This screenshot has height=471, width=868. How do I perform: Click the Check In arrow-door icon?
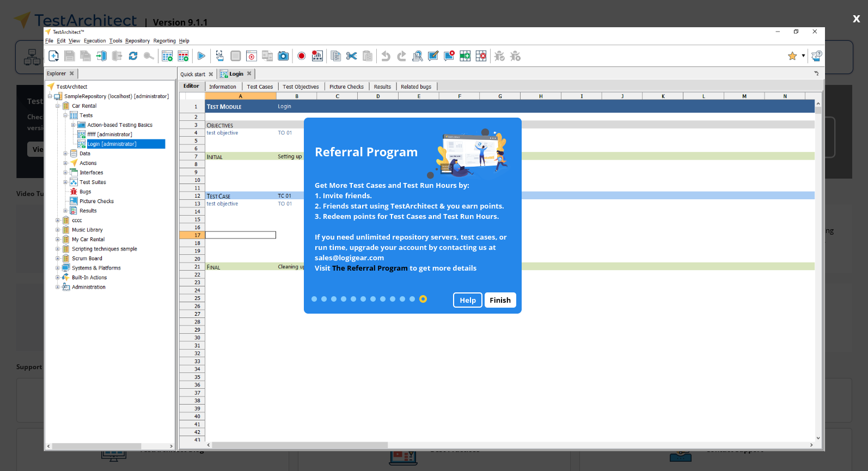(x=101, y=56)
